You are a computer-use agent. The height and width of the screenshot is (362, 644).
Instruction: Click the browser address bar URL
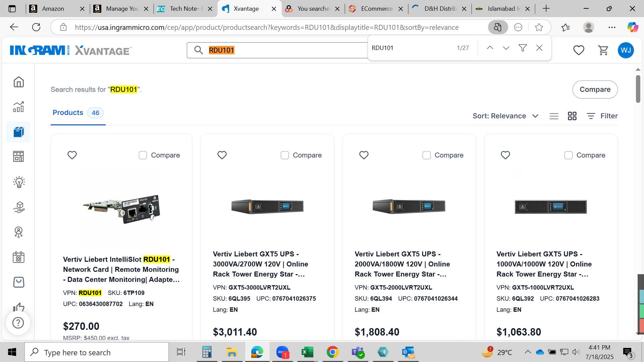coord(267,27)
